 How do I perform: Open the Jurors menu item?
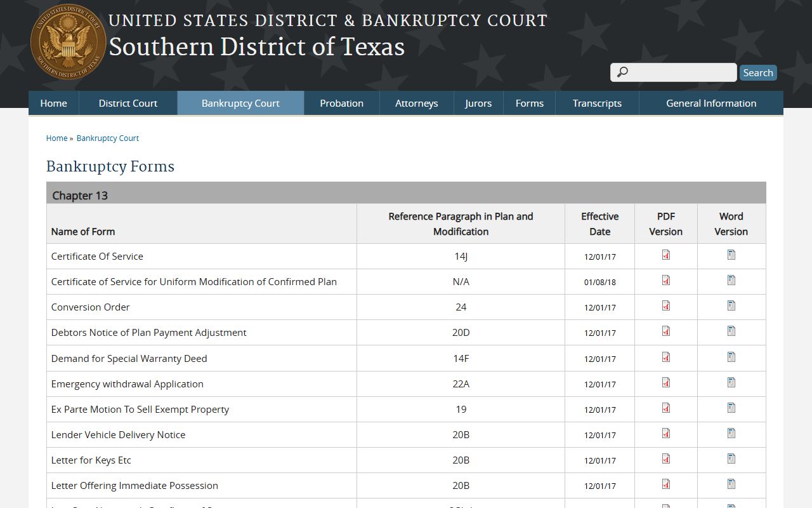[x=478, y=103]
